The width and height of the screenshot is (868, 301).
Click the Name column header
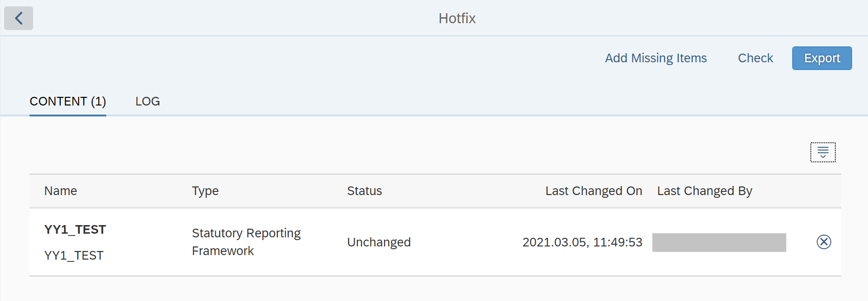(x=61, y=191)
